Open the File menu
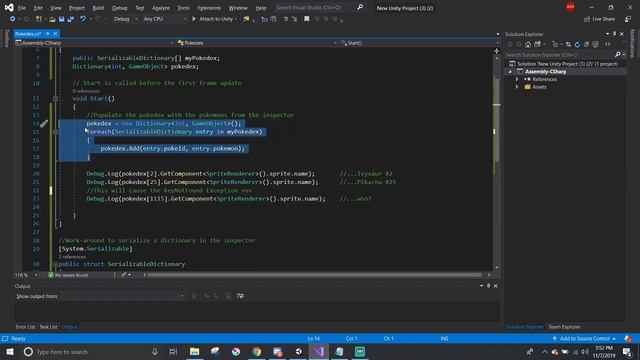This screenshot has width=640, height=360. pos(22,8)
